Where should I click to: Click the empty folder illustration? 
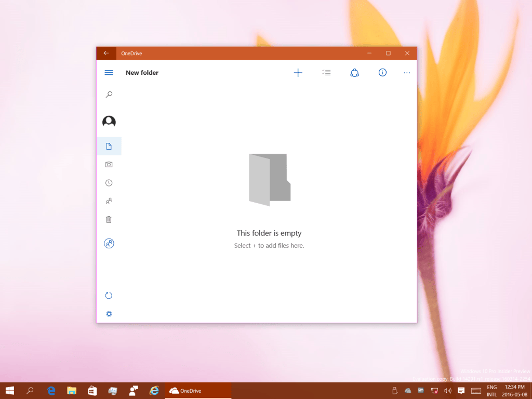(270, 179)
